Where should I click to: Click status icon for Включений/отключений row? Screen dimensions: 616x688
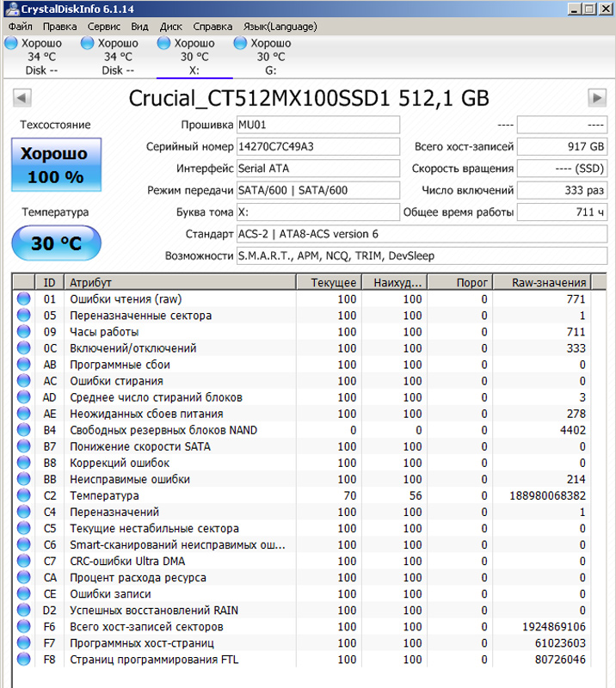pyautogui.click(x=24, y=348)
